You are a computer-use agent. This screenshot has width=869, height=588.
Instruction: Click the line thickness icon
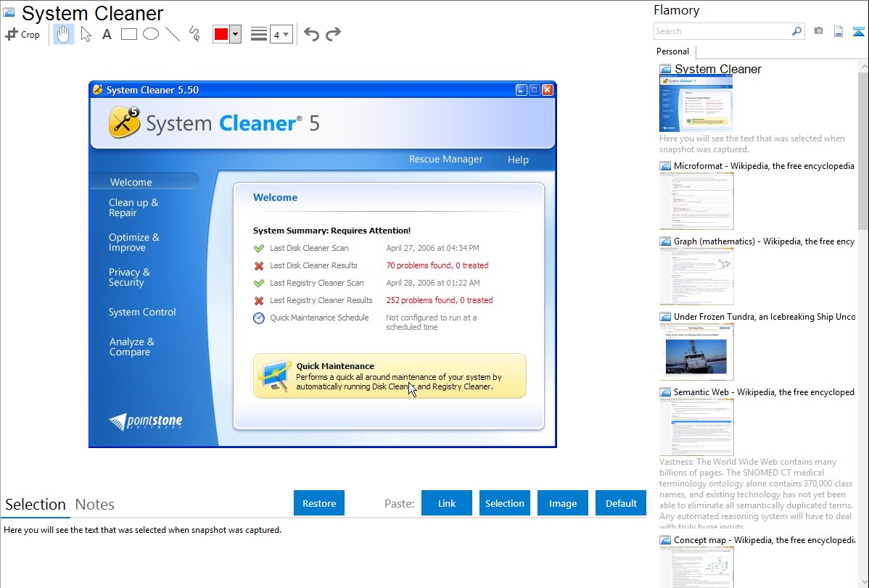(259, 34)
